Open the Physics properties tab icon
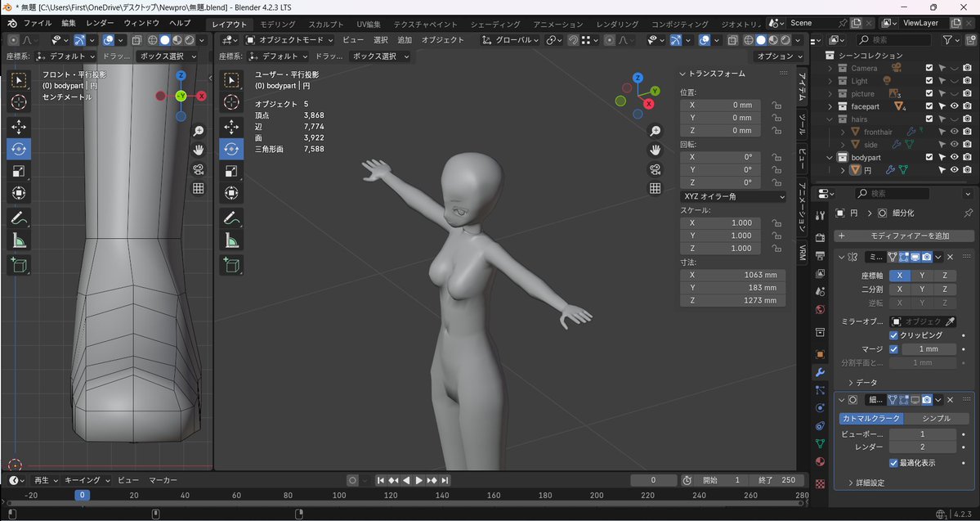Image resolution: width=980 pixels, height=521 pixels. click(x=821, y=408)
